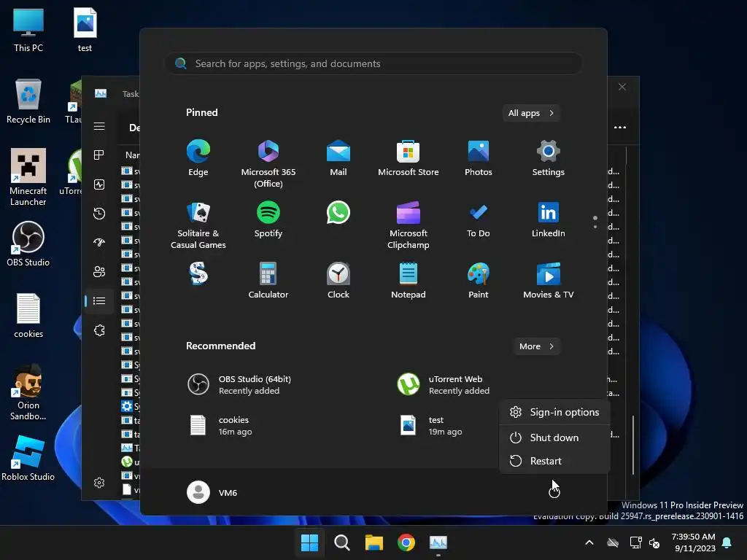Select Minecraft Launcher desktop shortcut
The width and height of the screenshot is (747, 560).
tap(28, 177)
